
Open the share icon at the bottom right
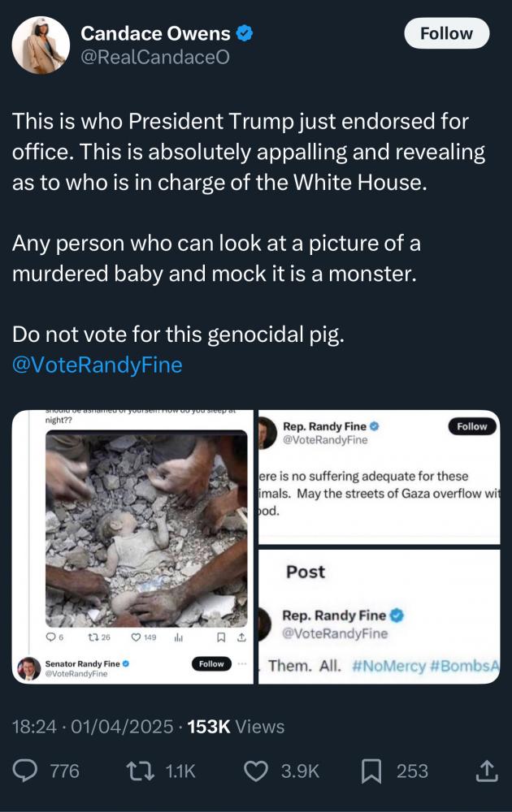[485, 771]
